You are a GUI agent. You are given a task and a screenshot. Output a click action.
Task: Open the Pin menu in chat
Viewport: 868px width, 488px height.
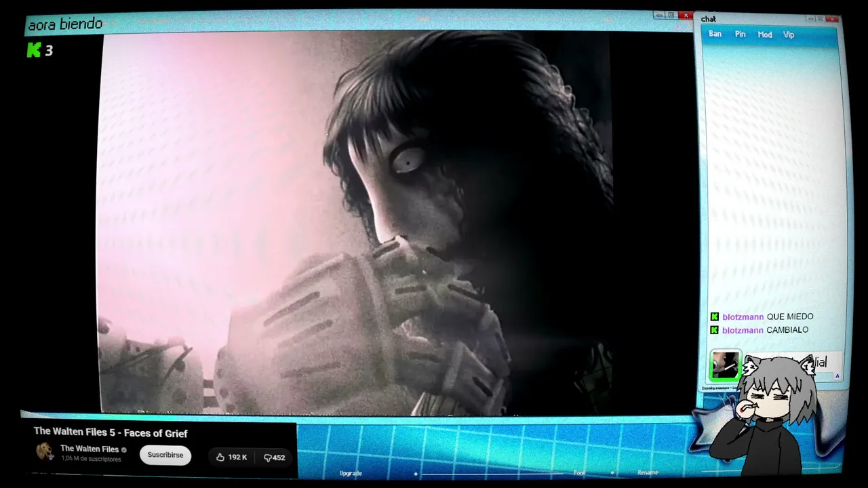pyautogui.click(x=740, y=35)
